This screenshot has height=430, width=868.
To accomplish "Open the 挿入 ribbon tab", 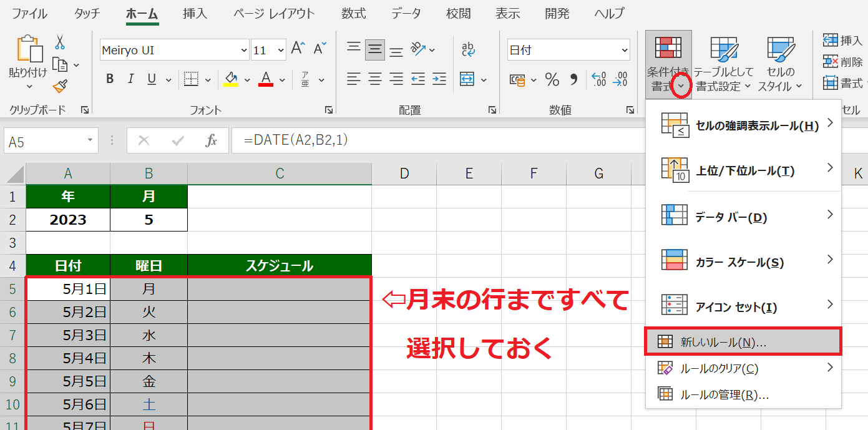I will click(x=196, y=13).
